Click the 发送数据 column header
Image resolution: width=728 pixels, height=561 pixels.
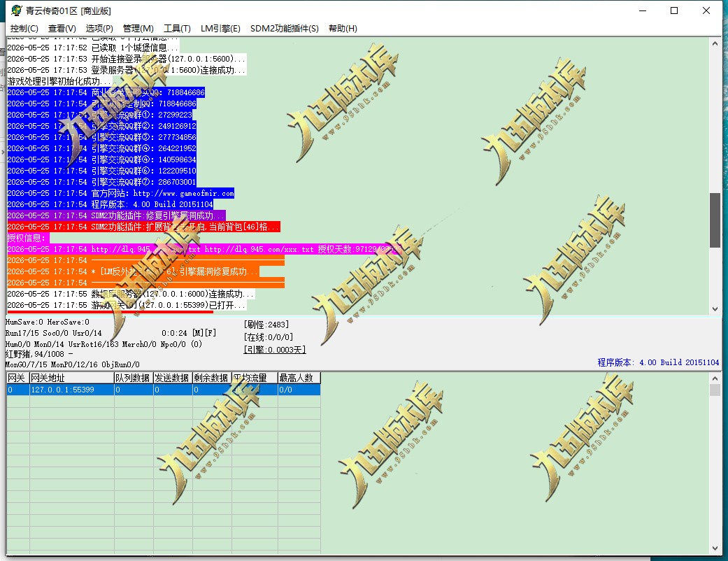(x=173, y=378)
